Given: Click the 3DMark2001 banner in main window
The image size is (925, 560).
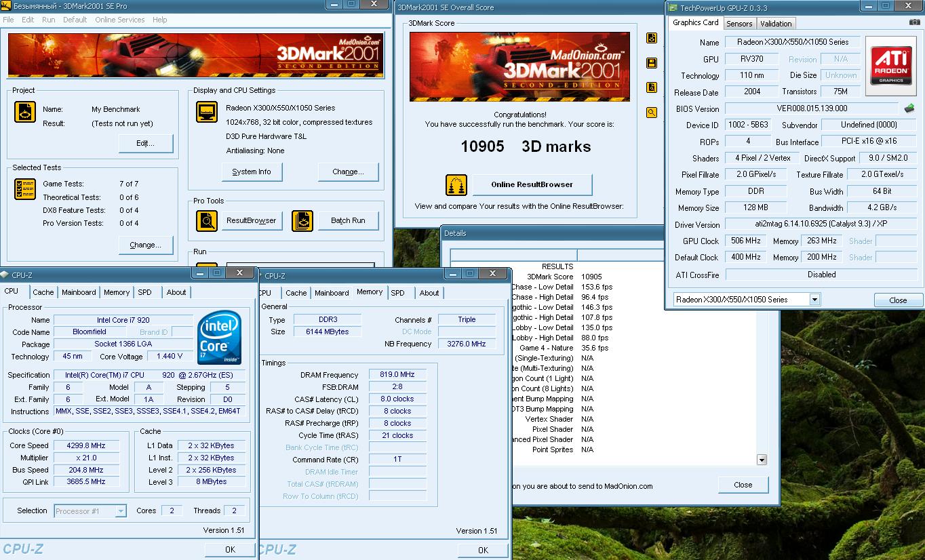Looking at the screenshot, I should 196,56.
